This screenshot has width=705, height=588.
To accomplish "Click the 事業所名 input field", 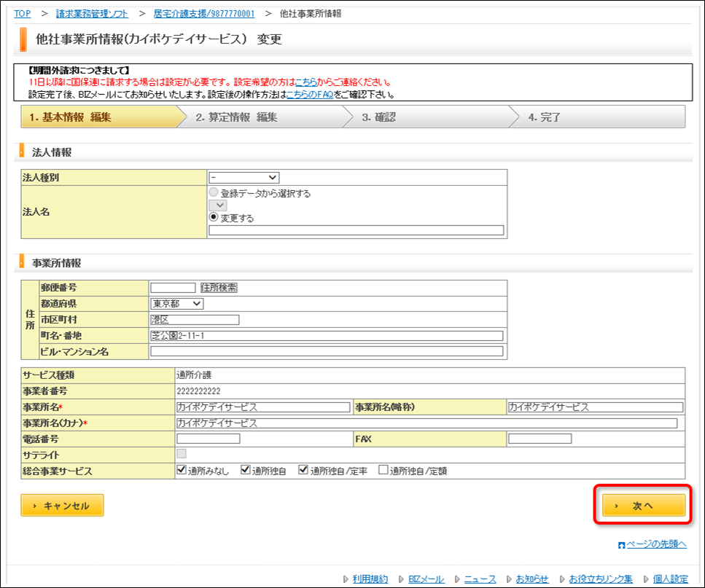I will tap(263, 407).
